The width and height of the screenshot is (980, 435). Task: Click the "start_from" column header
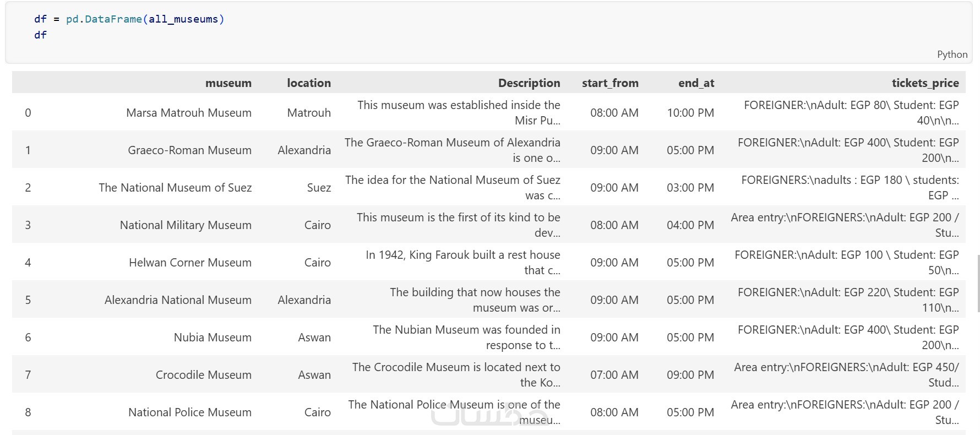[610, 83]
